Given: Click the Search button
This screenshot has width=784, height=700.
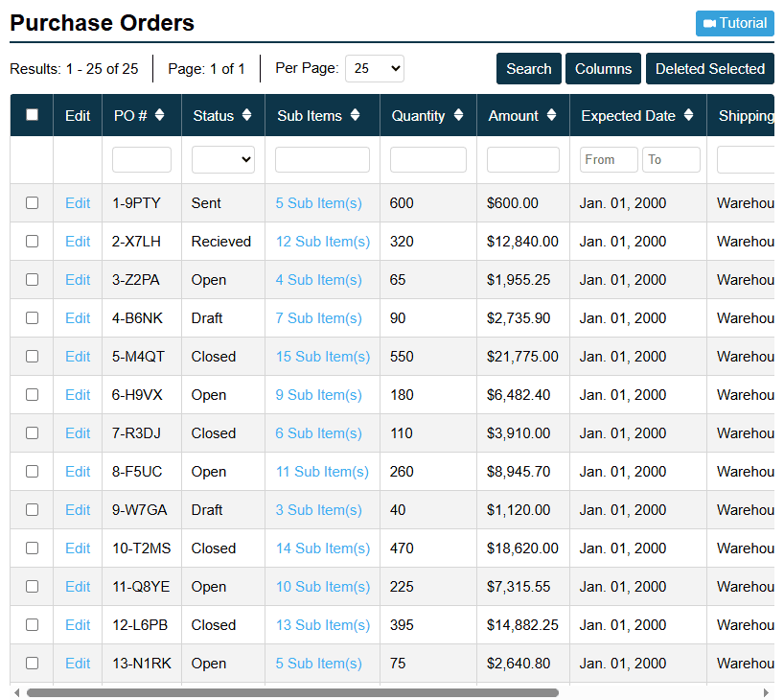Looking at the screenshot, I should (528, 68).
